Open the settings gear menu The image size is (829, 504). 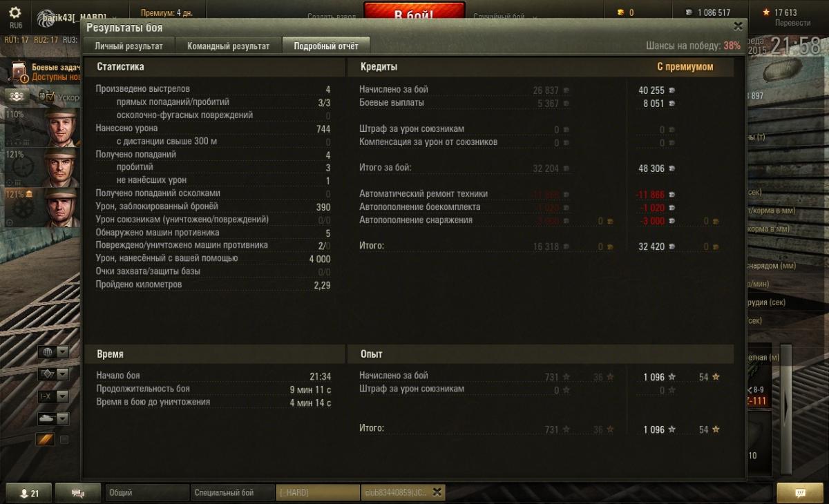point(15,13)
